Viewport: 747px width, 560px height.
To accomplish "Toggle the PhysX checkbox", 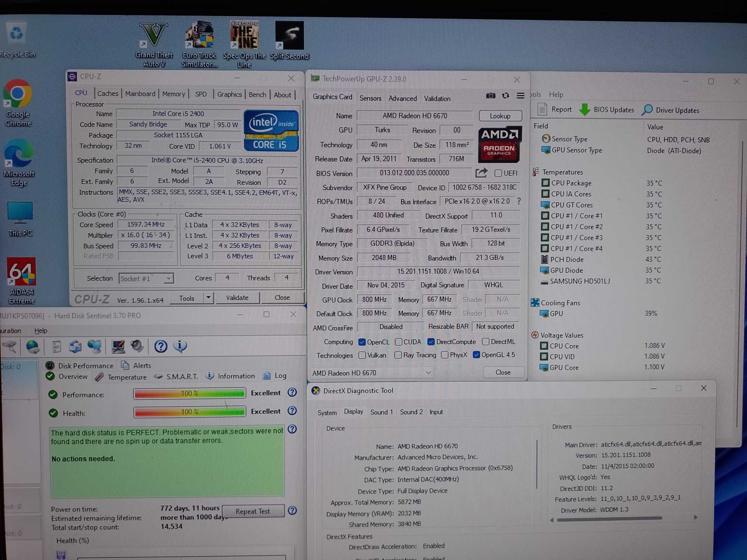I will pyautogui.click(x=444, y=355).
